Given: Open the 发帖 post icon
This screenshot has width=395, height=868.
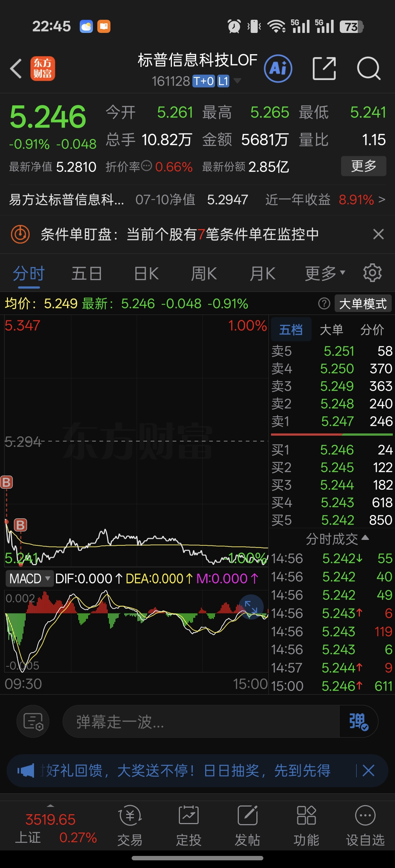Looking at the screenshot, I should coord(248,826).
